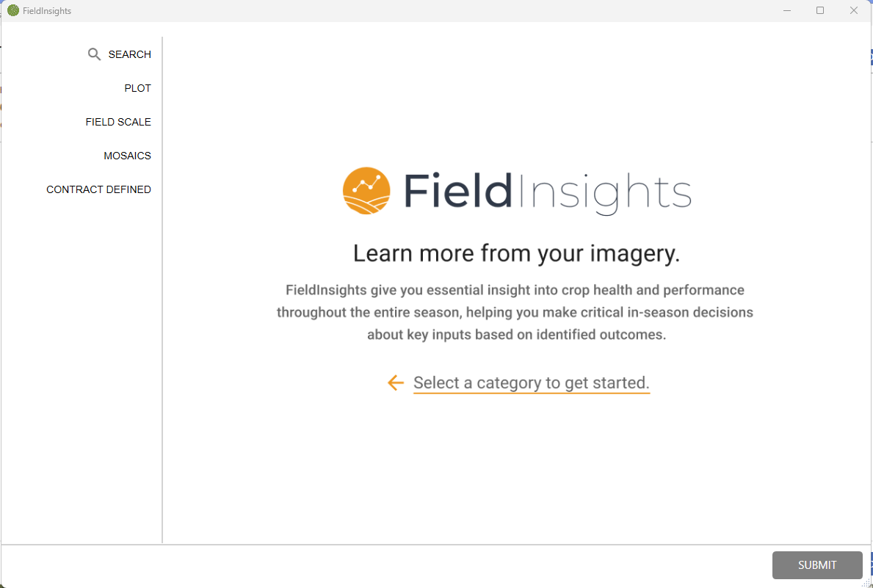Click "Select a category to get started" link
The image size is (873, 588).
531,382
